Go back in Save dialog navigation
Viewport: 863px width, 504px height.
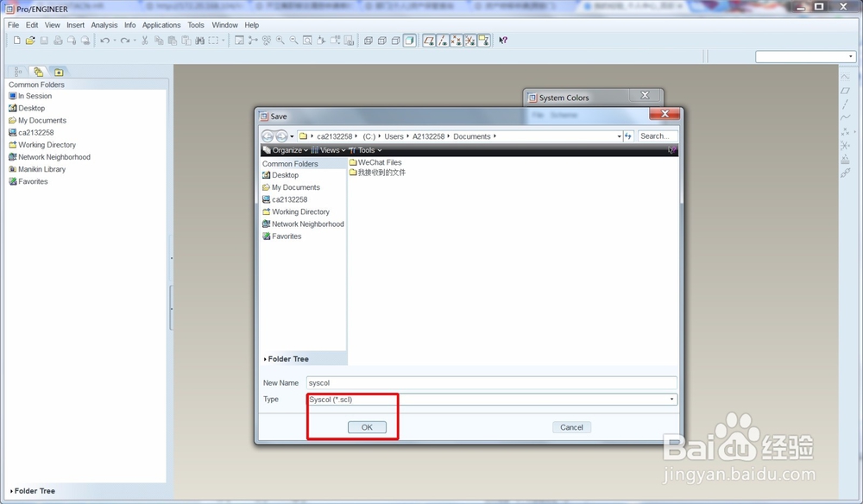[268, 135]
